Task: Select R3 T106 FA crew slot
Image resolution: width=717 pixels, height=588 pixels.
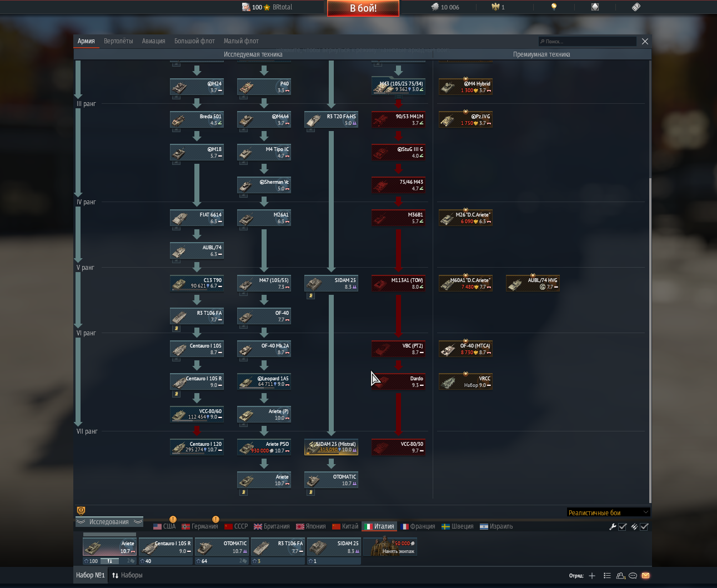Action: [x=278, y=547]
